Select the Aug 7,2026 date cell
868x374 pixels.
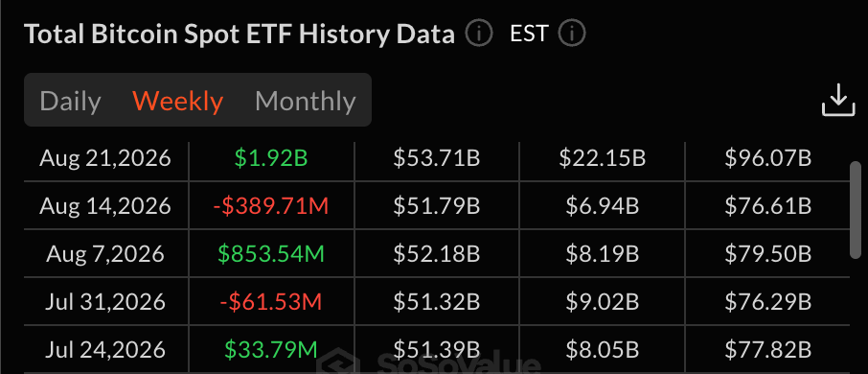point(105,254)
